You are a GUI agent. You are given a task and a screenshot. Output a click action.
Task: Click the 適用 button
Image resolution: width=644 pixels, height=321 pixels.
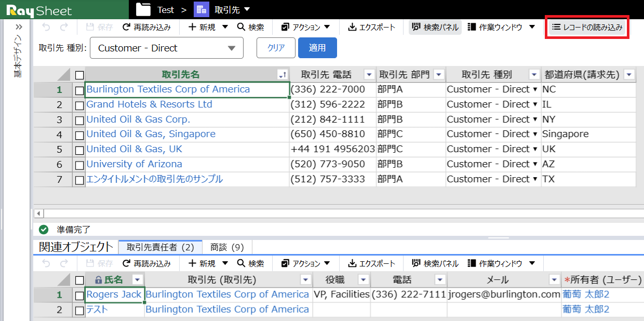pos(317,48)
